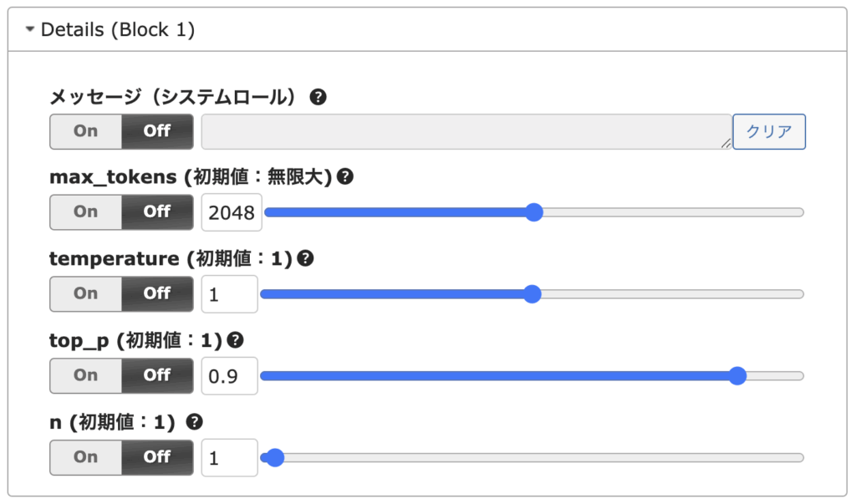Turn On the system role message
Viewport: 856px width, 504px height.
click(86, 131)
